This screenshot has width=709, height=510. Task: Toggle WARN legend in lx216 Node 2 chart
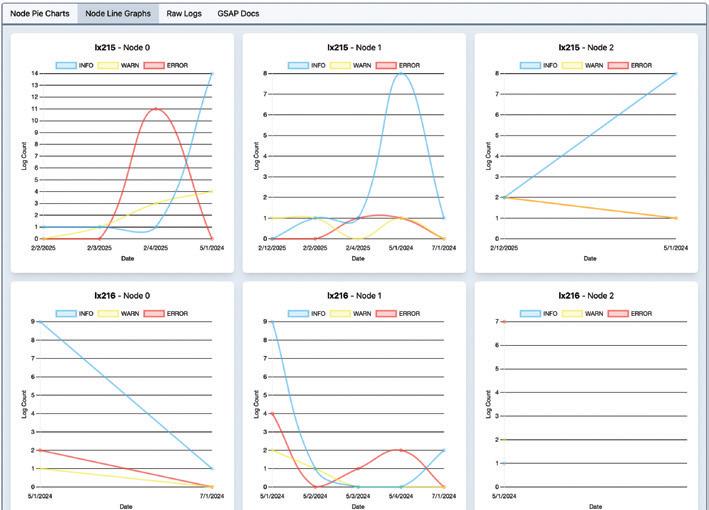pyautogui.click(x=582, y=314)
